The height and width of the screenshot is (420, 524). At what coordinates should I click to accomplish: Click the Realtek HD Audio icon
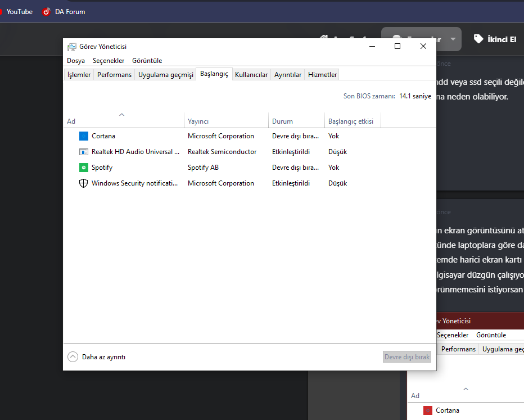pos(84,152)
